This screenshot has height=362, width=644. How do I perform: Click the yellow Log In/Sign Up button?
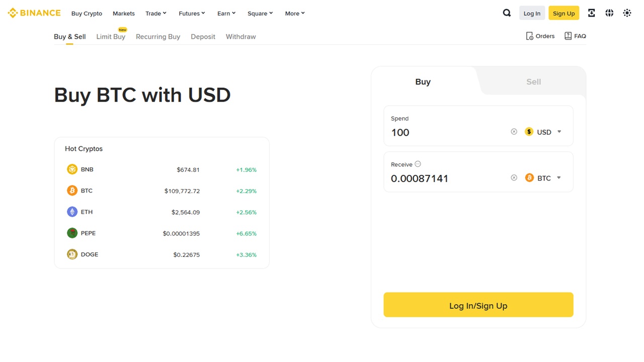pos(478,305)
